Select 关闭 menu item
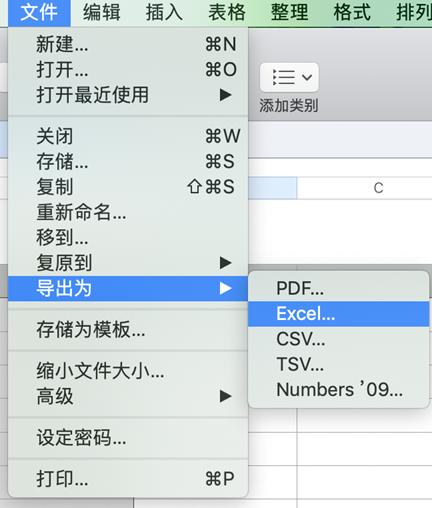Screen dimensions: 432x508 tap(128, 136)
